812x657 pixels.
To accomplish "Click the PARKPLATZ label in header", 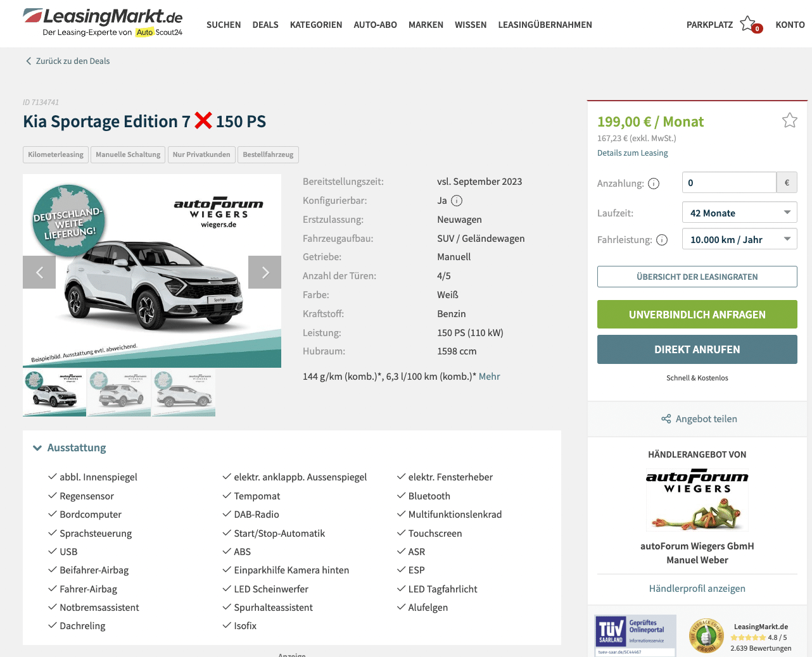I will click(709, 25).
